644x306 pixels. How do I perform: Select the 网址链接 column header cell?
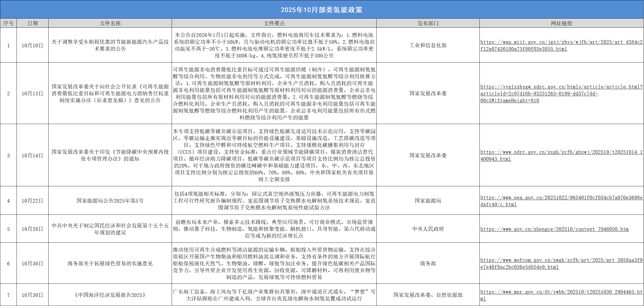pos(561,23)
